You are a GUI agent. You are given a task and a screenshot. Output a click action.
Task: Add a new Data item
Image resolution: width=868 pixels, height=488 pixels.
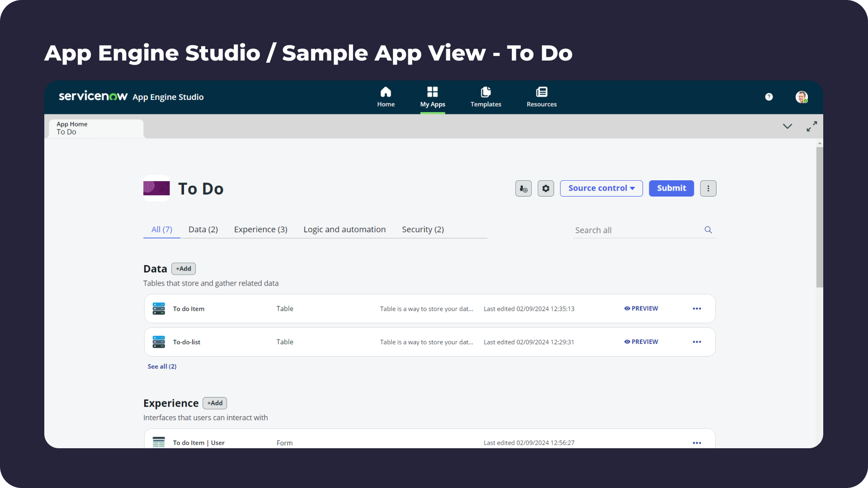click(x=184, y=269)
